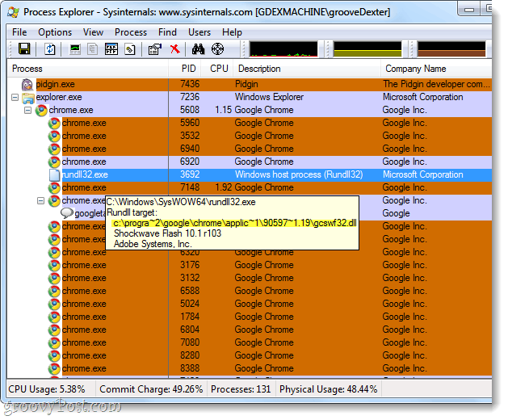This screenshot has width=508, height=420.
Task: Click the PID 8280 cell
Action: click(x=190, y=355)
